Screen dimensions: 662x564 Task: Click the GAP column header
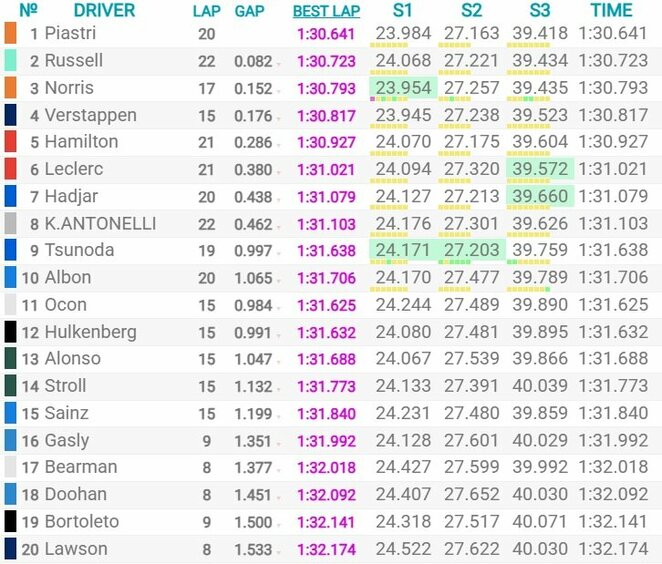tap(249, 12)
